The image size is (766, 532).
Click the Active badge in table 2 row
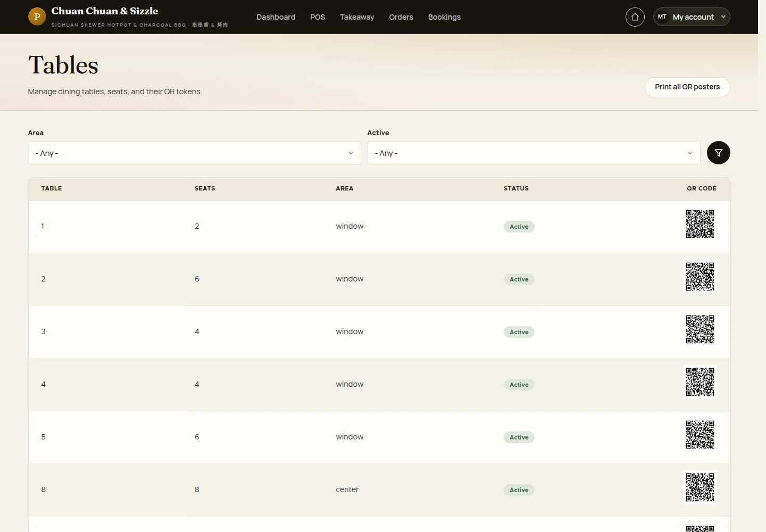(519, 279)
